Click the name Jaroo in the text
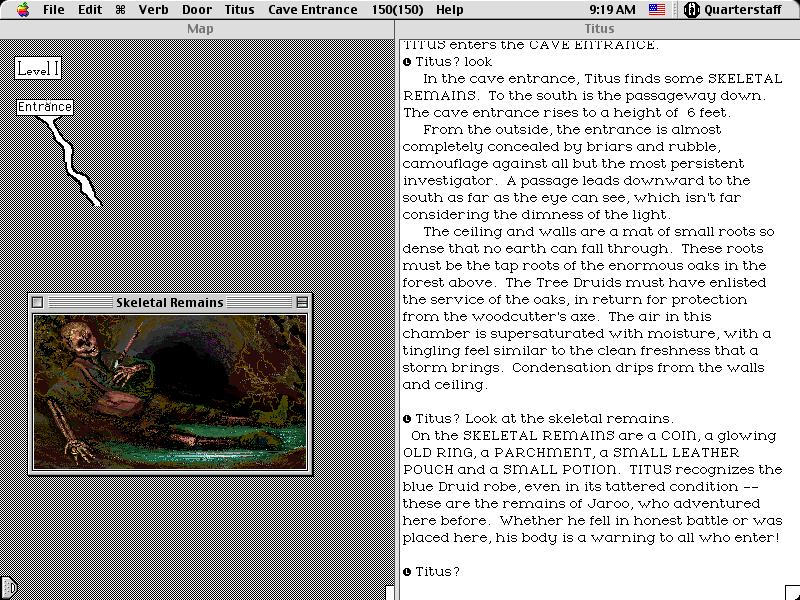This screenshot has width=800, height=600. click(608, 504)
